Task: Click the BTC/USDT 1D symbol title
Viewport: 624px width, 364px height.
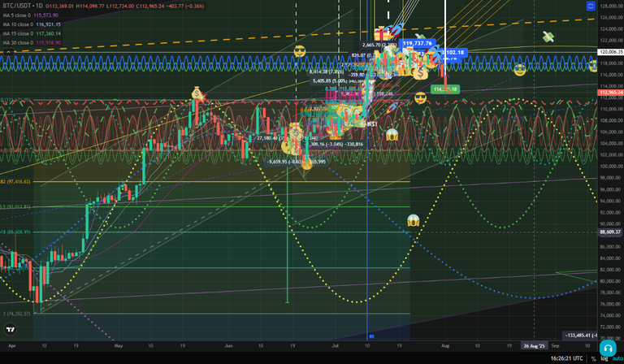Action: click(x=22, y=6)
